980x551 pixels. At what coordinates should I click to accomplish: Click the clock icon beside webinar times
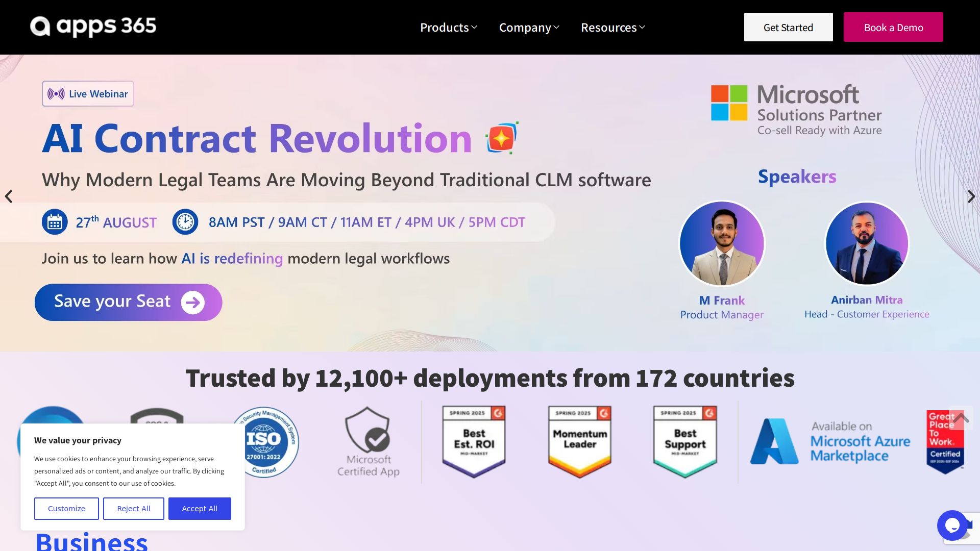click(185, 222)
